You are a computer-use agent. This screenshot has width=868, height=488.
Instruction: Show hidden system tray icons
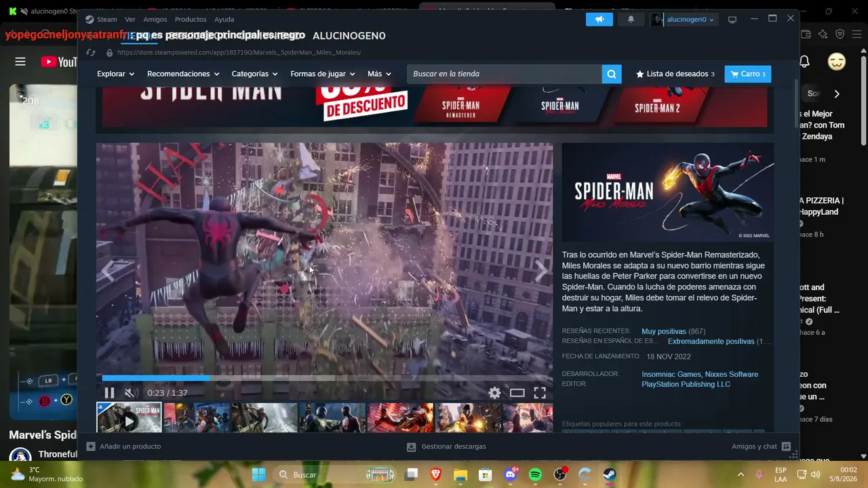pos(741,474)
